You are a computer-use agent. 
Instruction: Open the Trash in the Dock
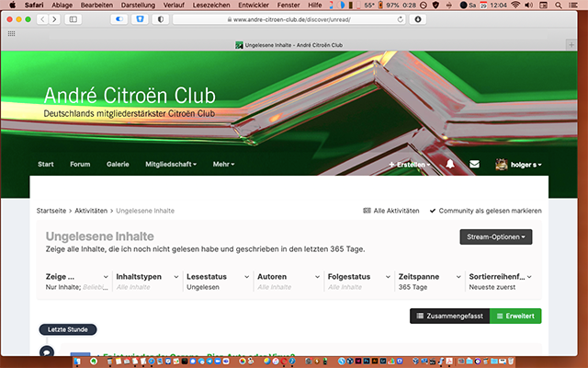pyautogui.click(x=511, y=362)
